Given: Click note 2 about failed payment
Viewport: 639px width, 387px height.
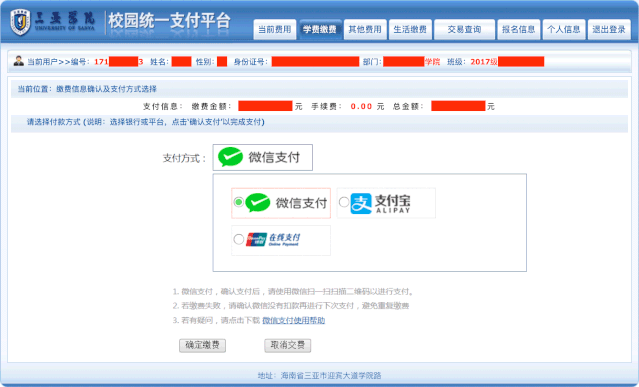Looking at the screenshot, I should pyautogui.click(x=291, y=306).
